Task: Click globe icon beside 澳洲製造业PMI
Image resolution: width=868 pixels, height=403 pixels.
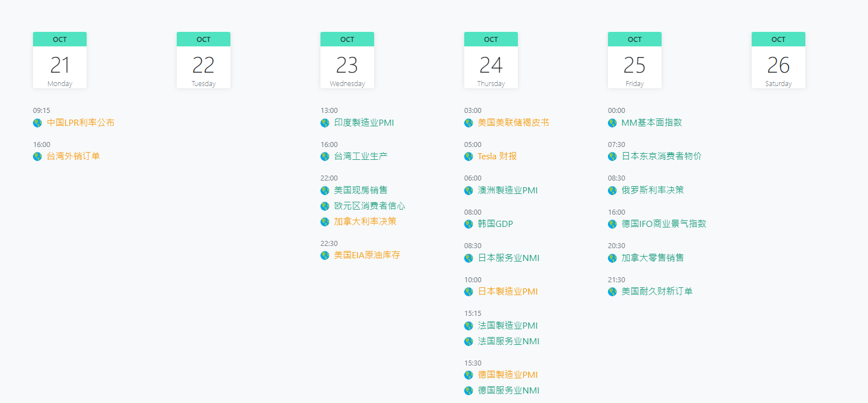Action: [x=469, y=191]
